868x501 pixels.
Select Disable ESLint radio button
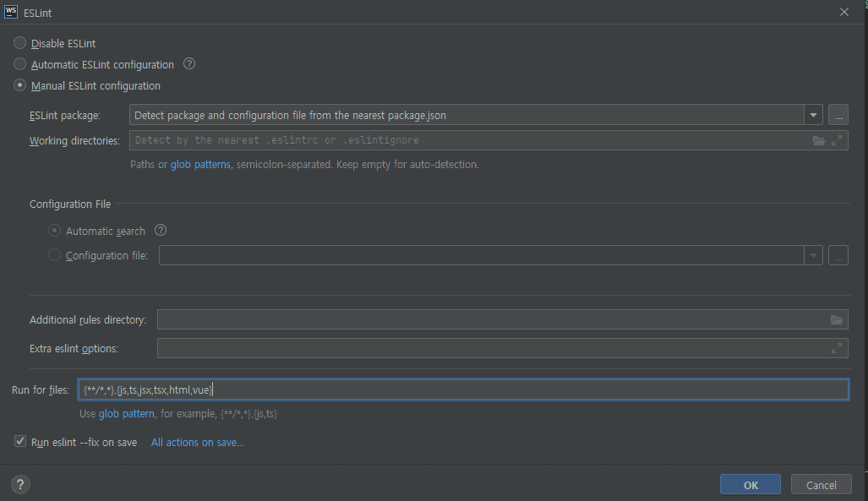[20, 43]
